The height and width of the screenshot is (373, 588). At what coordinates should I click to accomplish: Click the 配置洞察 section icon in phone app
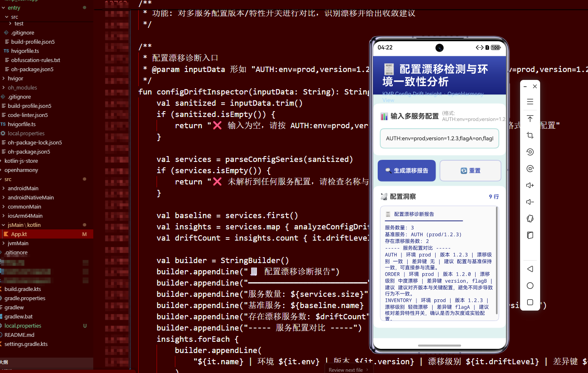384,196
